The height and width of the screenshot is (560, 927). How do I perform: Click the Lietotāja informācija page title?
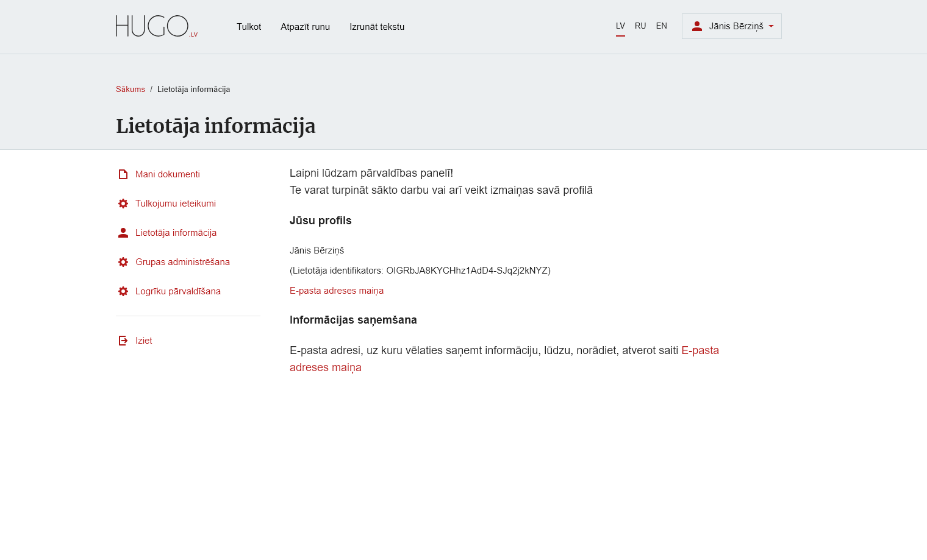tap(216, 126)
